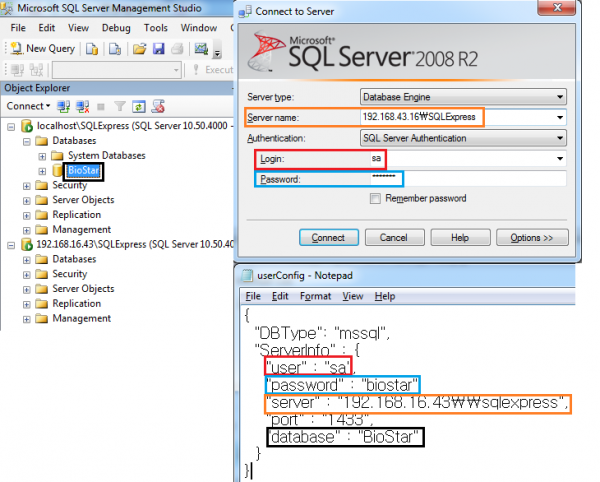The height and width of the screenshot is (482, 600).
Task: Open Notepad's Format menu
Action: (315, 296)
